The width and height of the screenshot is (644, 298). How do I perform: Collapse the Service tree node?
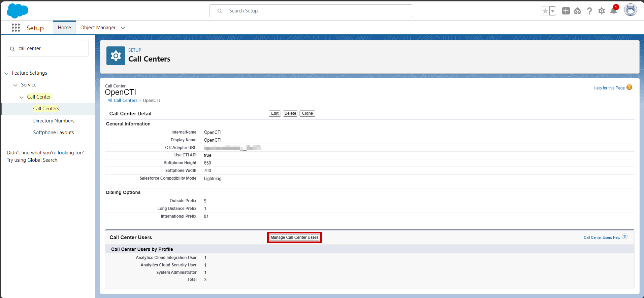coord(15,85)
